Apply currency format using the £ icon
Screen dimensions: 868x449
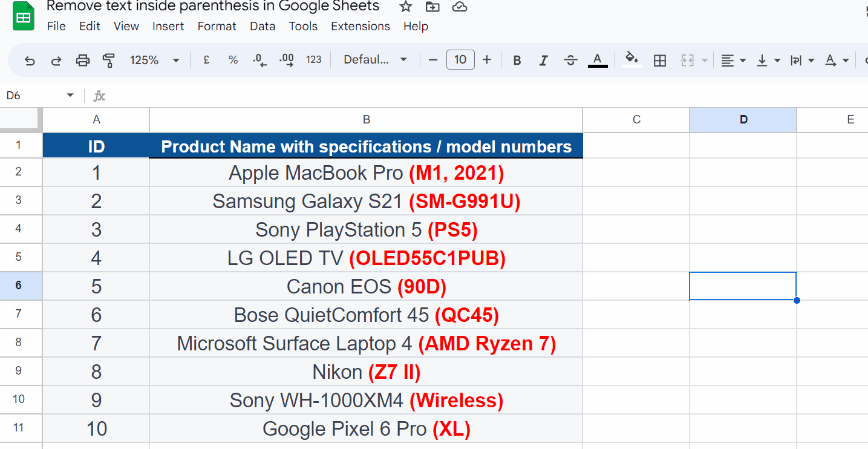tap(206, 60)
